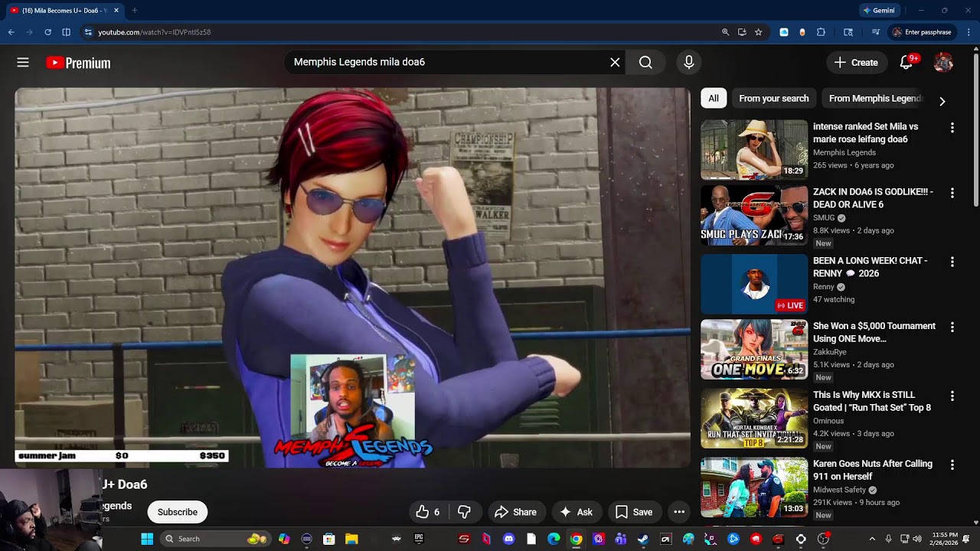Install the app via address bar icon
The height and width of the screenshot is (551, 980).
[742, 32]
